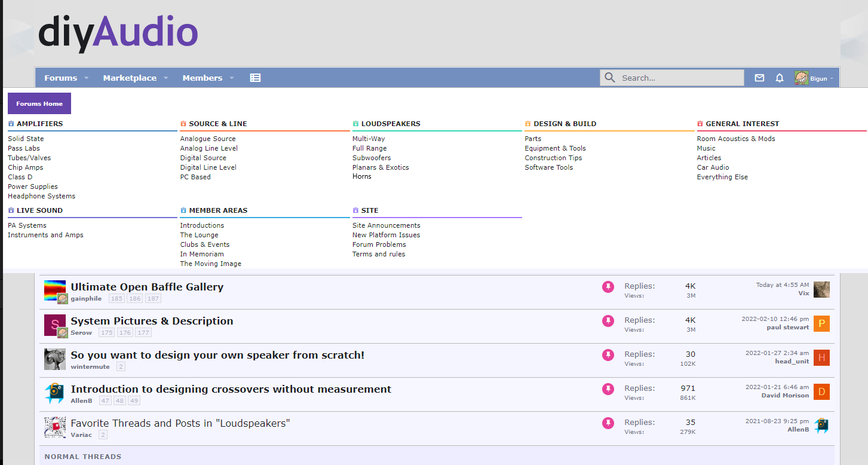This screenshot has width=868, height=465.
Task: Open the In Memoriam forum
Action: click(202, 254)
